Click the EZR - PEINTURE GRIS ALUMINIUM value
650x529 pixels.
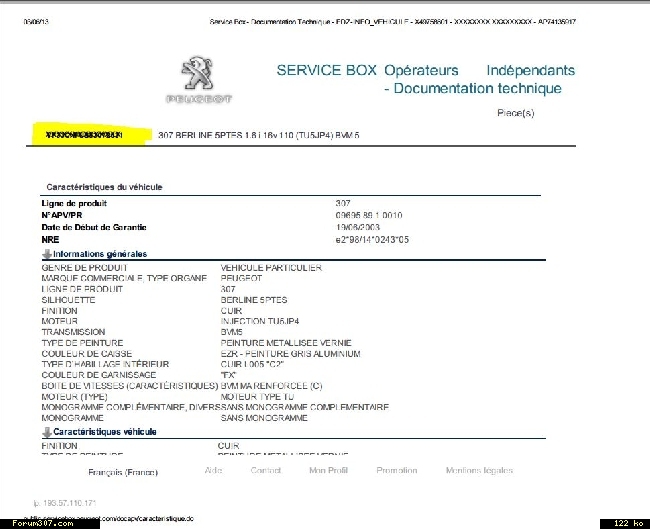coord(290,354)
